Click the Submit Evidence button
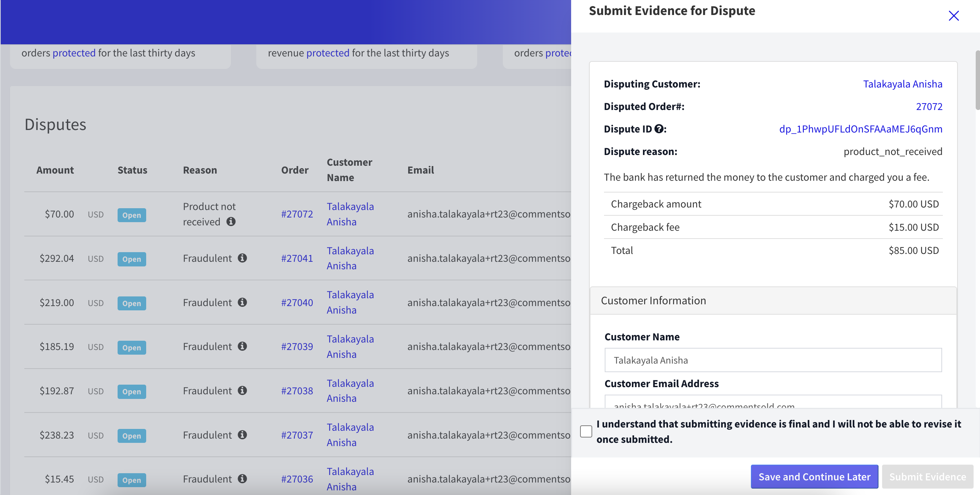Viewport: 980px width, 495px height. point(927,476)
